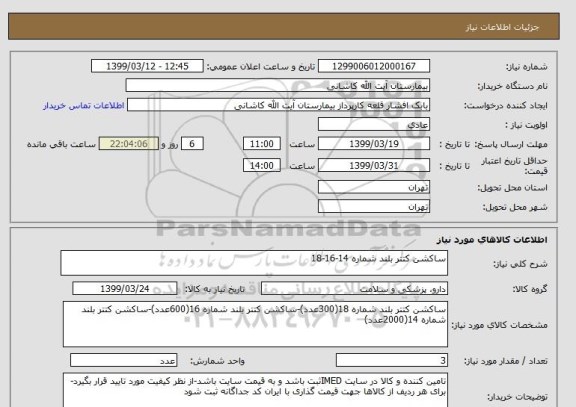Screen dimensions: 576x407
Task: Select the priority field showing عادی
Action: 374,125
